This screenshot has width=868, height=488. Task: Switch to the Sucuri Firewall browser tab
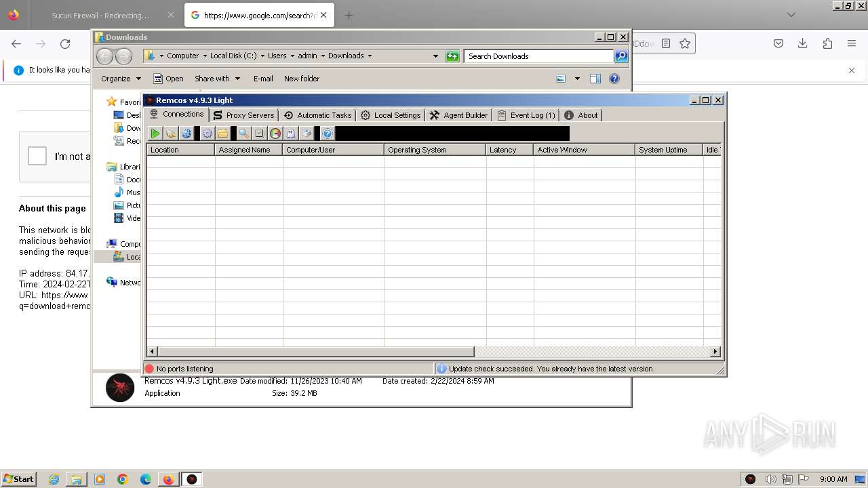100,15
